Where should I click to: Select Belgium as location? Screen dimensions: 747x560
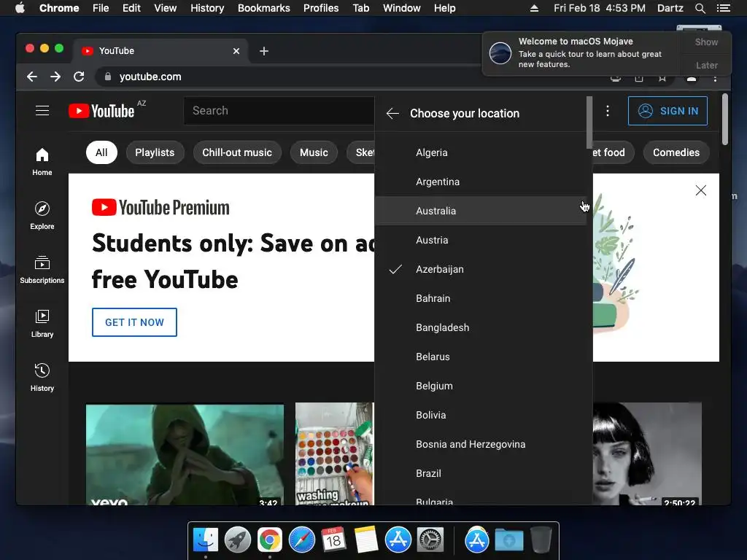pyautogui.click(x=480, y=386)
